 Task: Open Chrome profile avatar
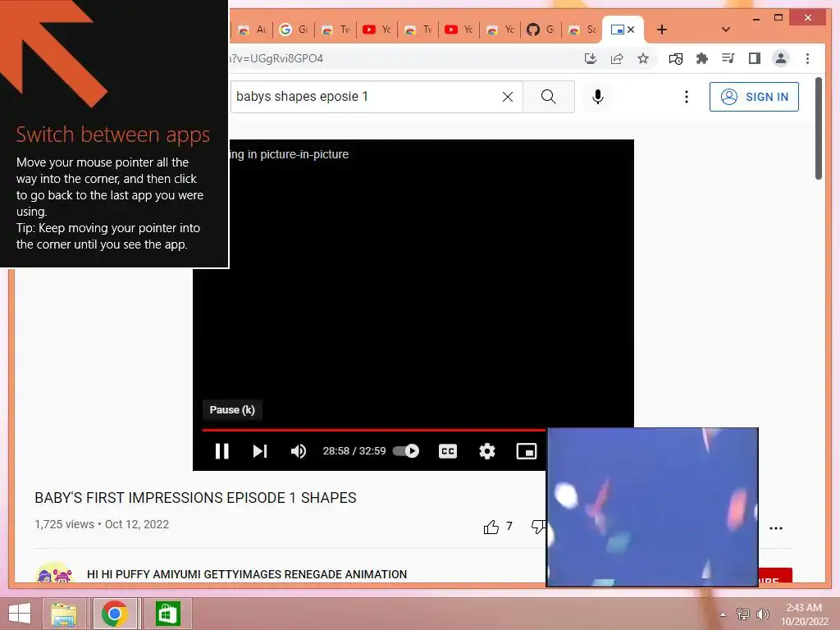pos(781,58)
